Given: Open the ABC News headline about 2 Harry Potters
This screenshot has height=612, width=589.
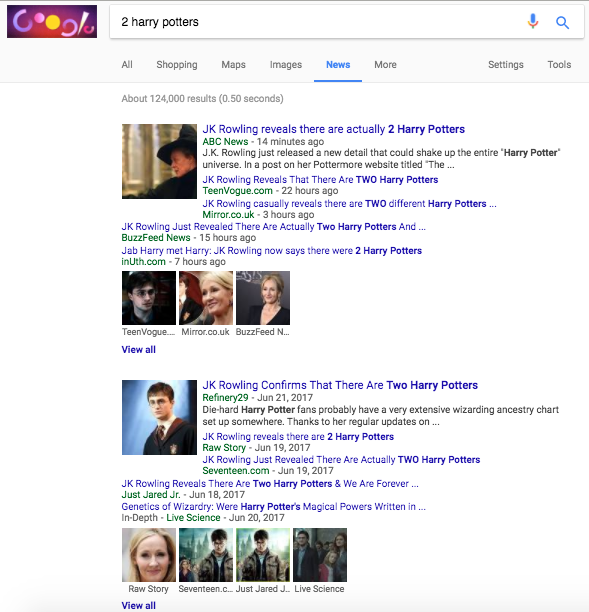Looking at the screenshot, I should click(333, 129).
